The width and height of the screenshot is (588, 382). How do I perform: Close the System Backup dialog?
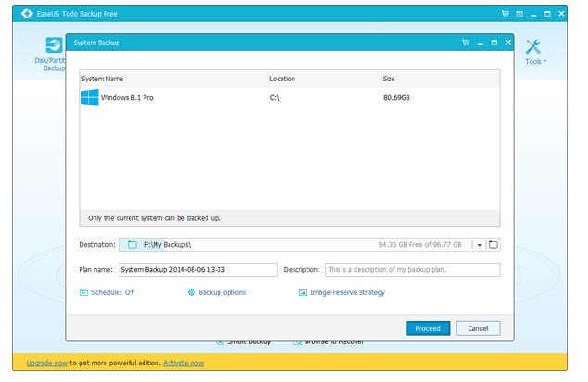[508, 43]
